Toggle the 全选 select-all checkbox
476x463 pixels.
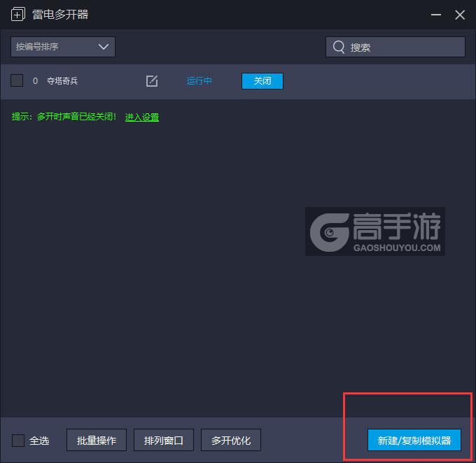18,440
